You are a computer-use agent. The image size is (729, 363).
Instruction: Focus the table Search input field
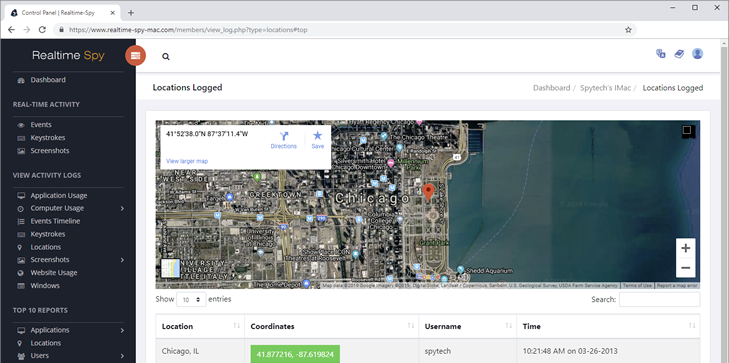659,300
